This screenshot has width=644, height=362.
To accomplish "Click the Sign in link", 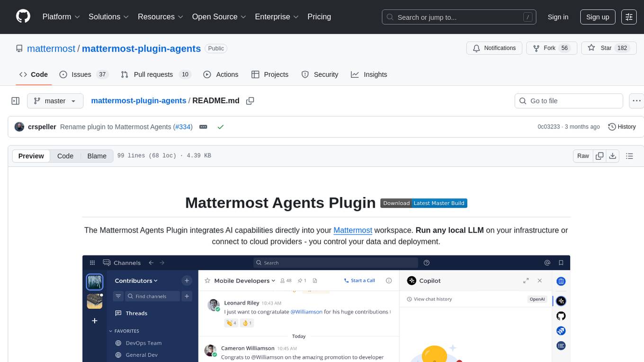I will 558,17.
